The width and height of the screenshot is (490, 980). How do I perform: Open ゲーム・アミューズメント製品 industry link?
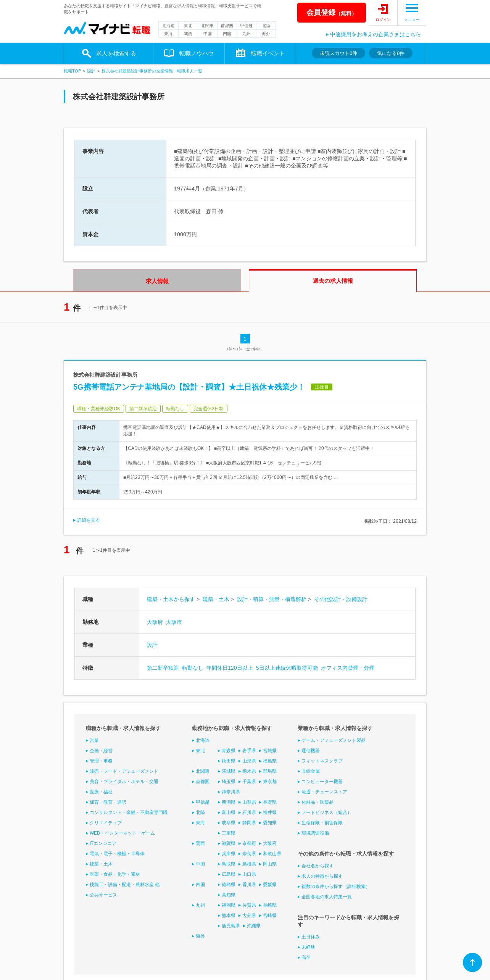pyautogui.click(x=332, y=740)
